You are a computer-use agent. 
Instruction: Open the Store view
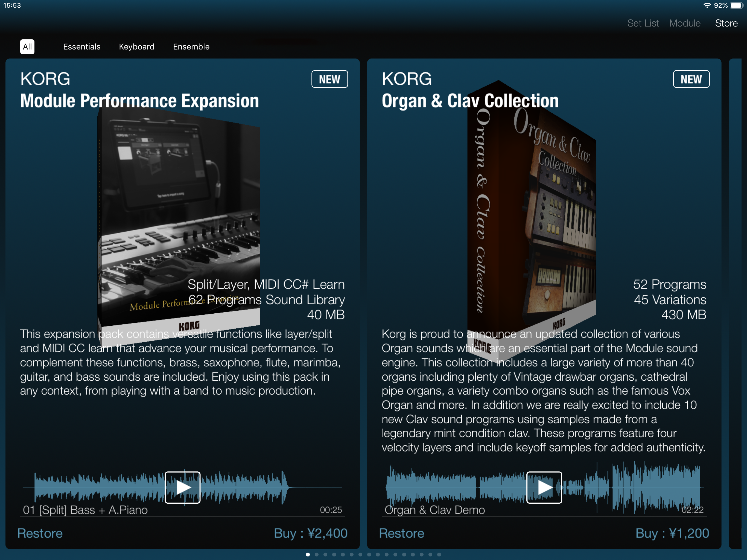point(726,23)
